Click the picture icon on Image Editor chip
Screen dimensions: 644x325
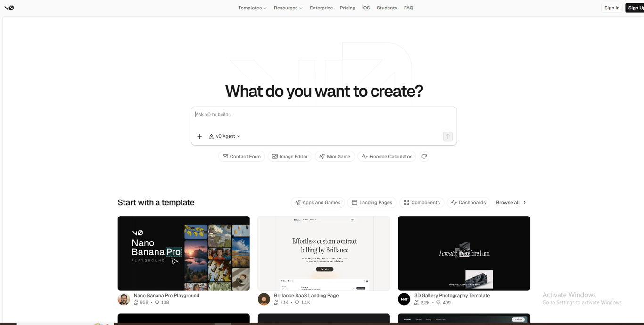[275, 157]
